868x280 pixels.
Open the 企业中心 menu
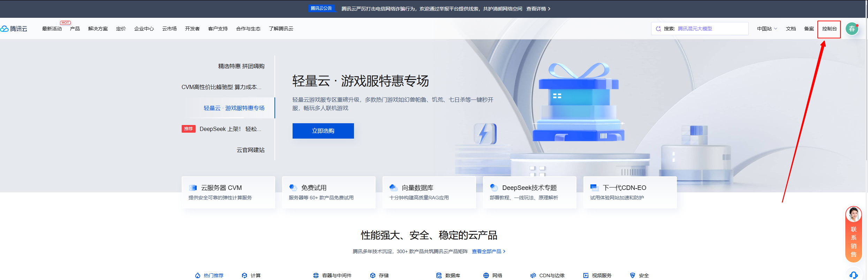(144, 29)
